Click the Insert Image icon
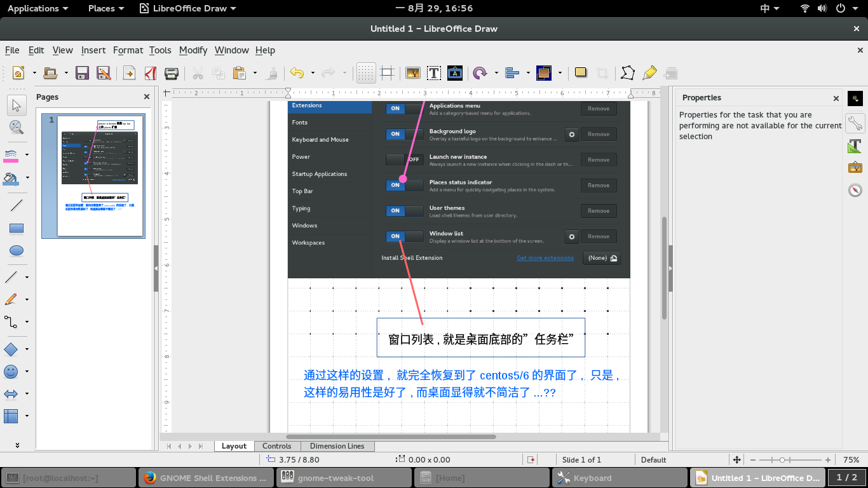 [x=412, y=73]
